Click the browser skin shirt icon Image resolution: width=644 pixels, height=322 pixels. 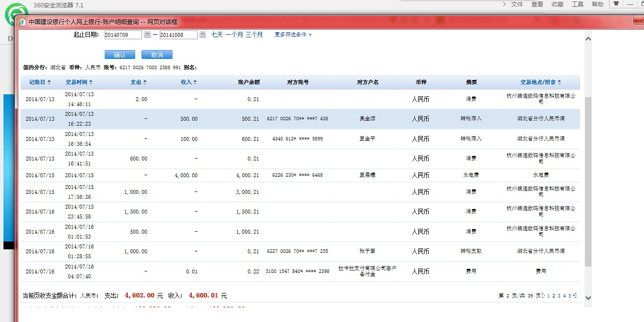tap(616, 4)
